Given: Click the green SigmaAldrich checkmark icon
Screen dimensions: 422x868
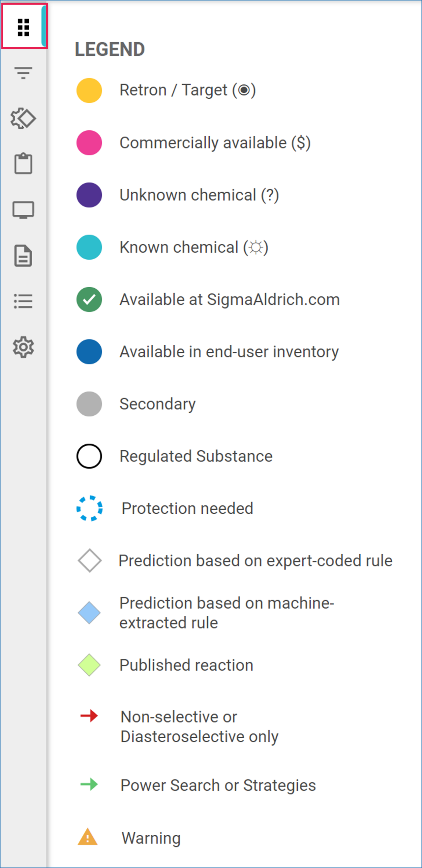Looking at the screenshot, I should [x=89, y=300].
